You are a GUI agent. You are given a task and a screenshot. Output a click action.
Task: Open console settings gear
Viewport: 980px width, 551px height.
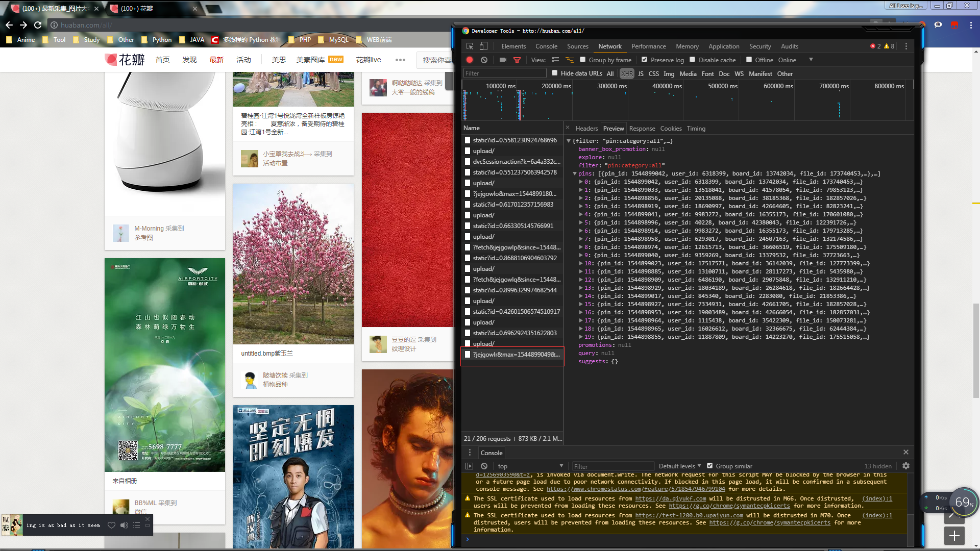906,466
